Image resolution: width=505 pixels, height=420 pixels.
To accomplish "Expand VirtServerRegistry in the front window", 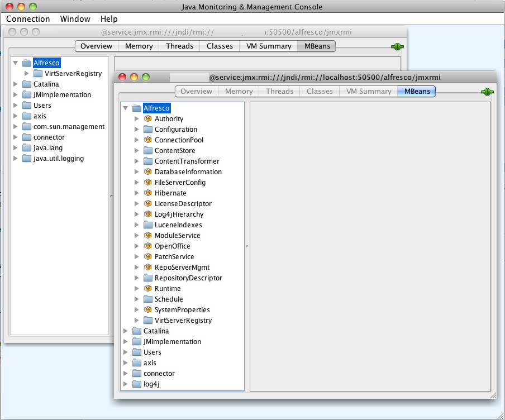I will pos(136,321).
